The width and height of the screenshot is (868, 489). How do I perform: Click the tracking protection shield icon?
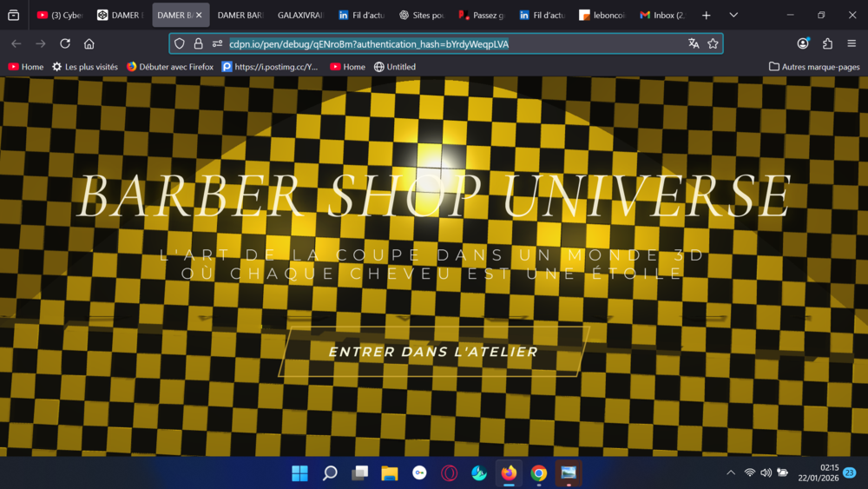click(x=180, y=43)
